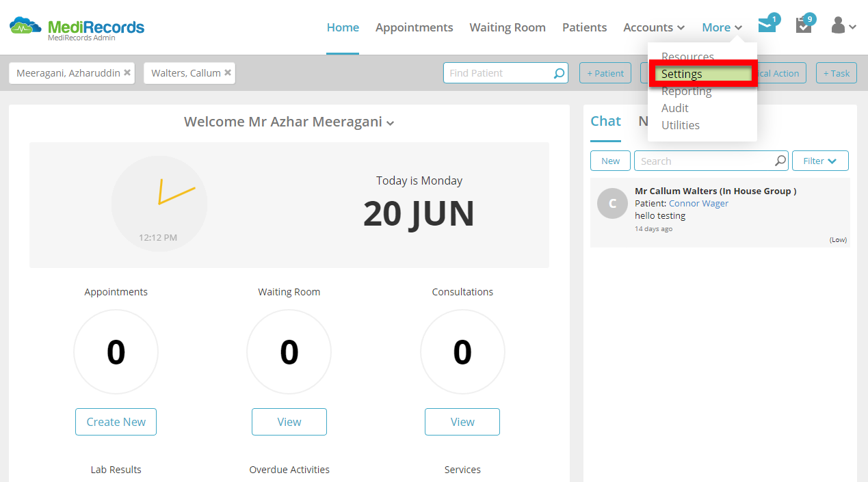Viewport: 868px width, 482px height.
Task: Click View under Consultations
Action: (462, 422)
